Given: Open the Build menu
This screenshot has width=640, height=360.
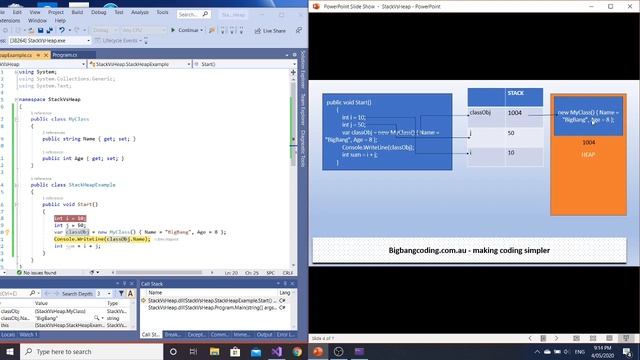Looking at the screenshot, I should [77, 12].
